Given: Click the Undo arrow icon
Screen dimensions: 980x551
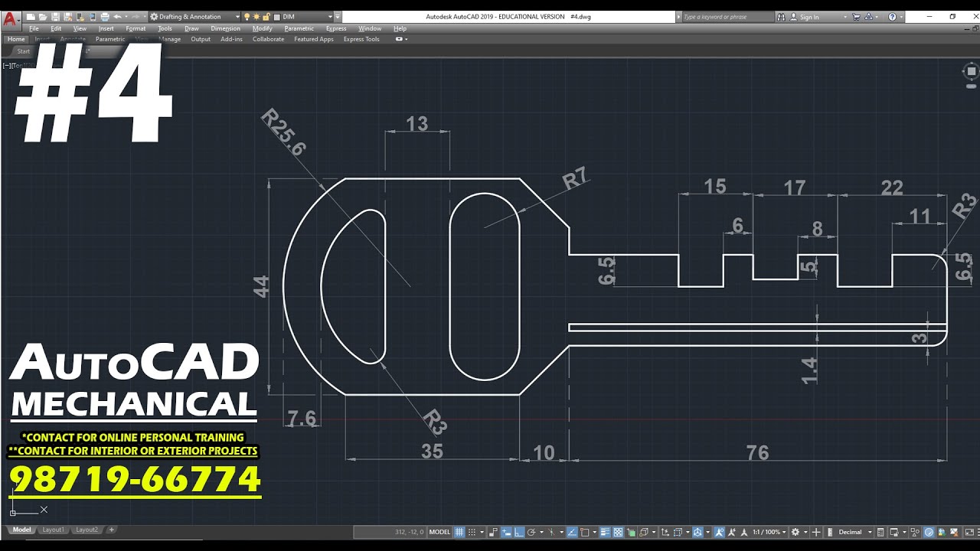Looking at the screenshot, I should (x=117, y=16).
